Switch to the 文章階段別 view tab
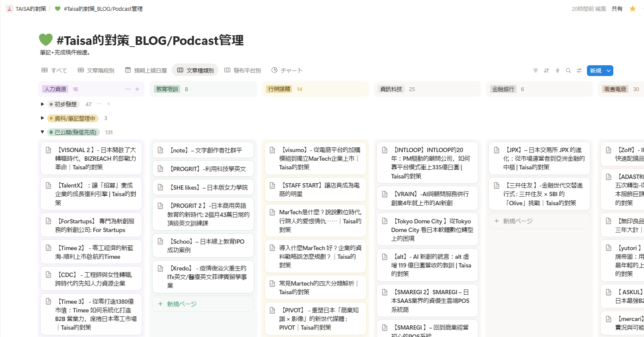 click(96, 70)
